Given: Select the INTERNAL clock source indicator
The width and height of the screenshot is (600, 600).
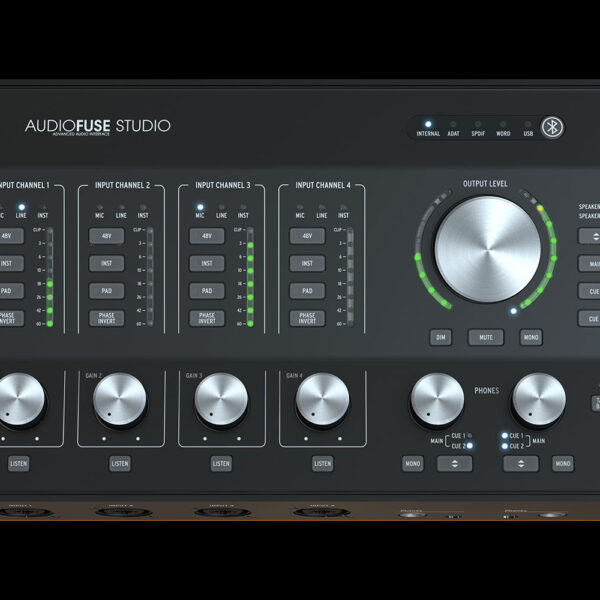Looking at the screenshot, I should 428,124.
